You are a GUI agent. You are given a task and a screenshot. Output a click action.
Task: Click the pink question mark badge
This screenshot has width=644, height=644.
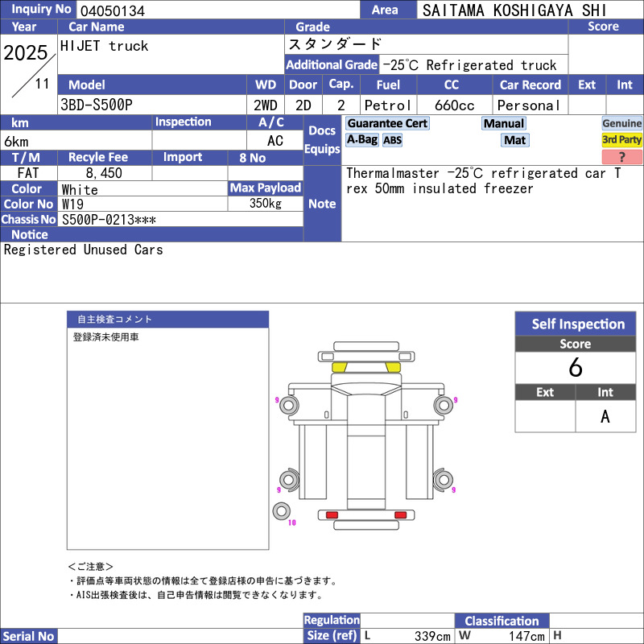tap(621, 157)
